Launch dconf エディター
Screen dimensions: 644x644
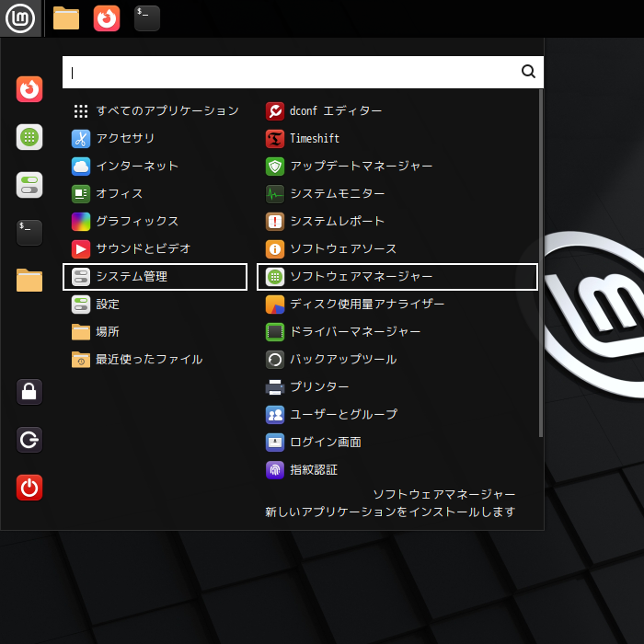pyautogui.click(x=397, y=111)
